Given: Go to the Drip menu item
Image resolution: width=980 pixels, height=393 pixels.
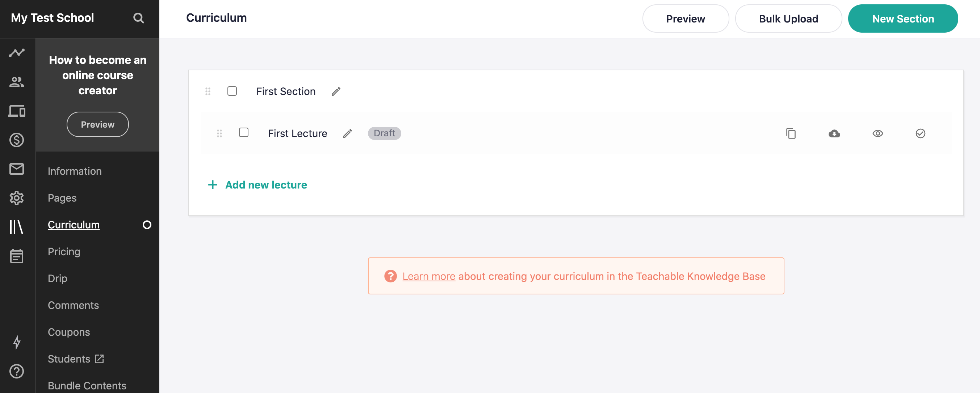Looking at the screenshot, I should (x=58, y=278).
